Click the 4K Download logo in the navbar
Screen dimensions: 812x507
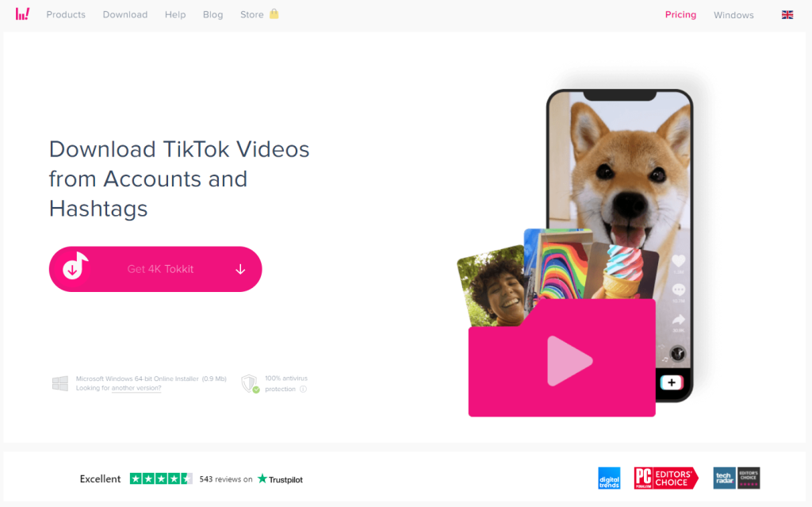click(23, 13)
